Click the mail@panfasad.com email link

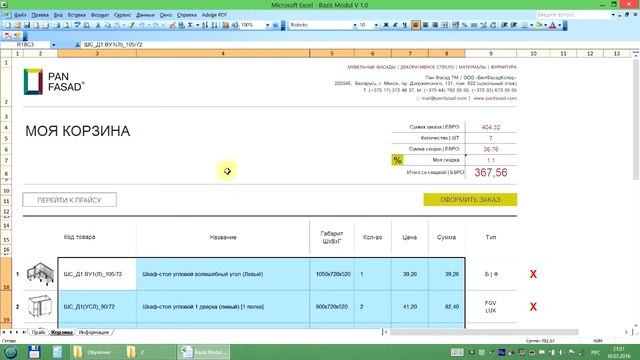pos(444,98)
